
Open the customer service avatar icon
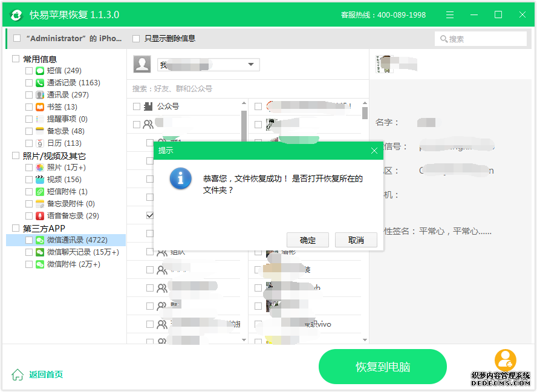[505, 361]
